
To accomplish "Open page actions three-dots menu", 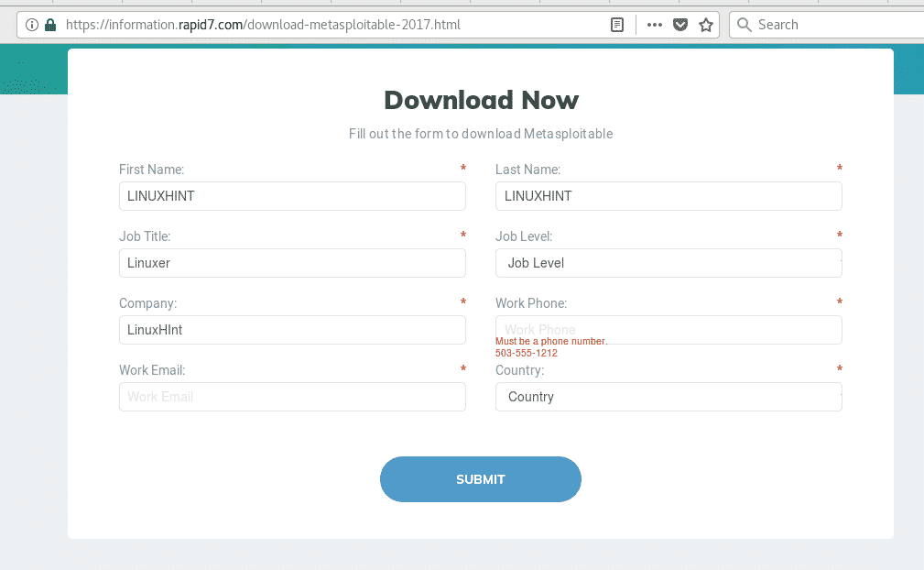I will tap(655, 25).
